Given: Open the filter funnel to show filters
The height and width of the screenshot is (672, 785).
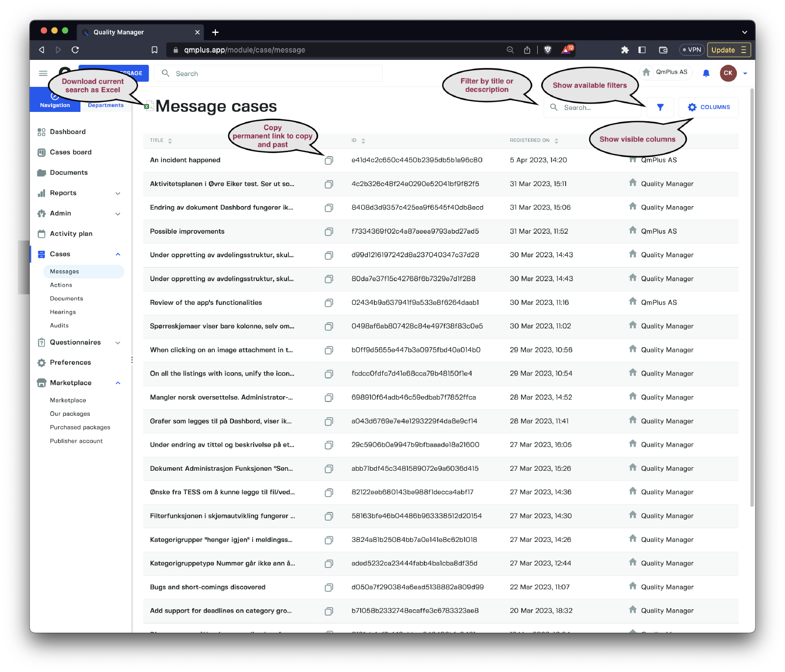Looking at the screenshot, I should pyautogui.click(x=660, y=108).
